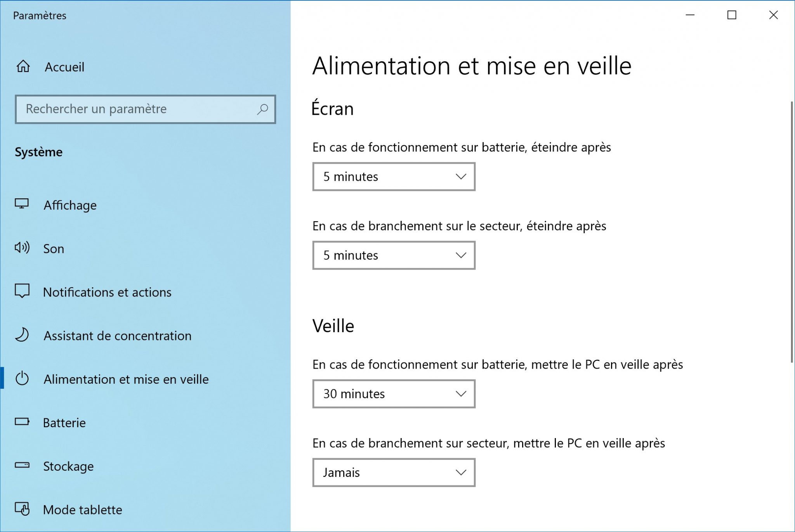
Task: Open the Mode tablette section
Action: point(82,509)
